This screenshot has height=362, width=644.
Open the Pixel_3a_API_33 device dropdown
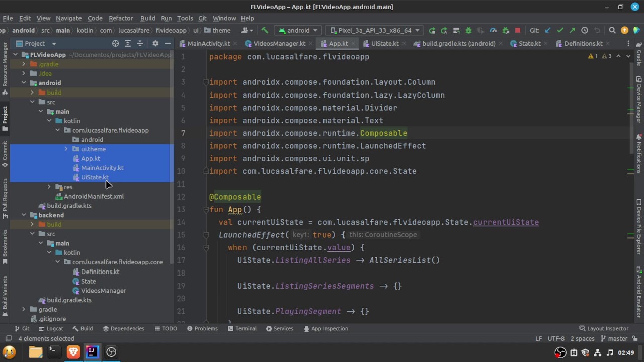375,30
